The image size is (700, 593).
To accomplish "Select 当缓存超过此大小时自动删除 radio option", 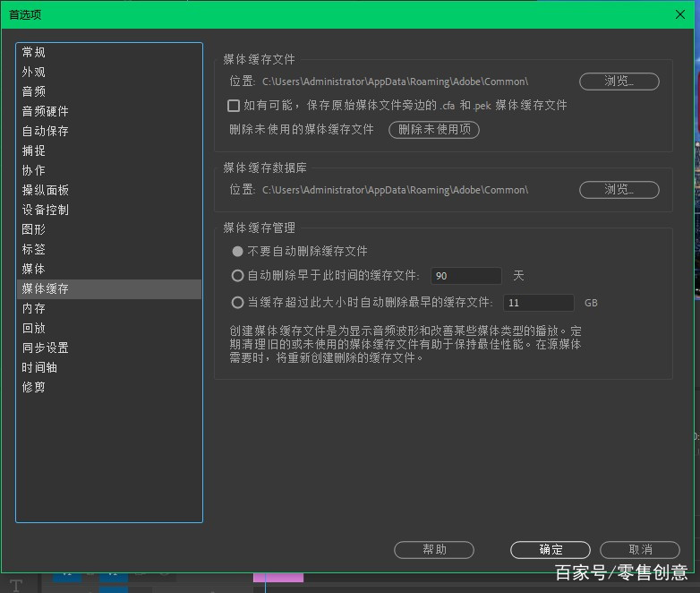I will coord(237,303).
